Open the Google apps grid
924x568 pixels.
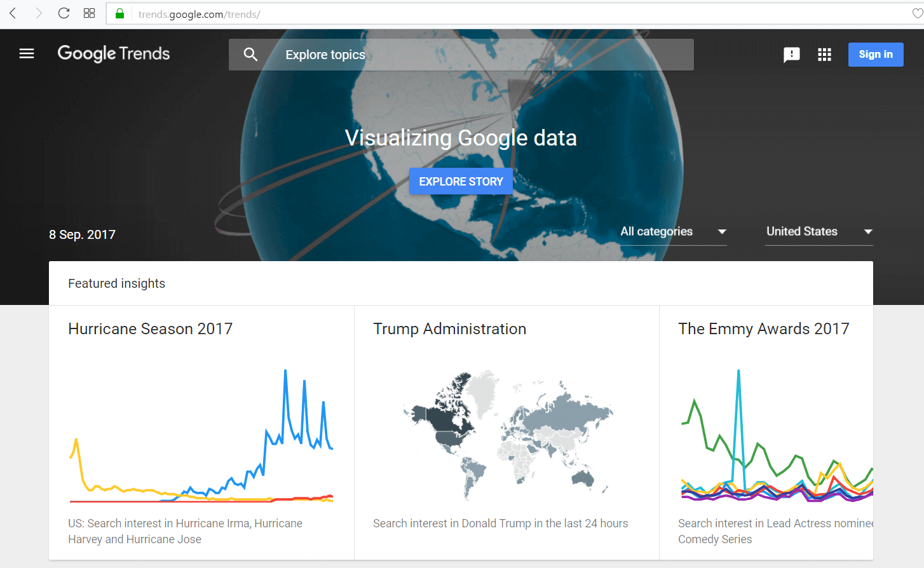pyautogui.click(x=825, y=55)
